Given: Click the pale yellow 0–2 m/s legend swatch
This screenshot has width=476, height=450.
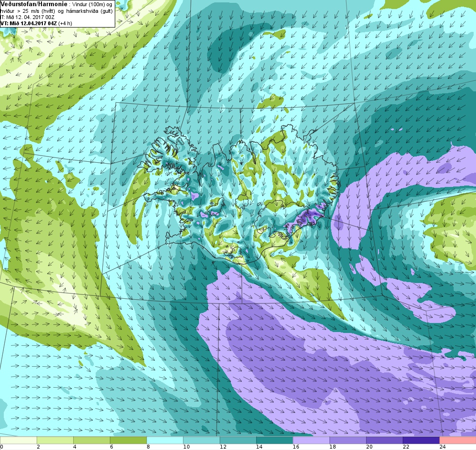Looking at the screenshot, I should coord(19,440).
